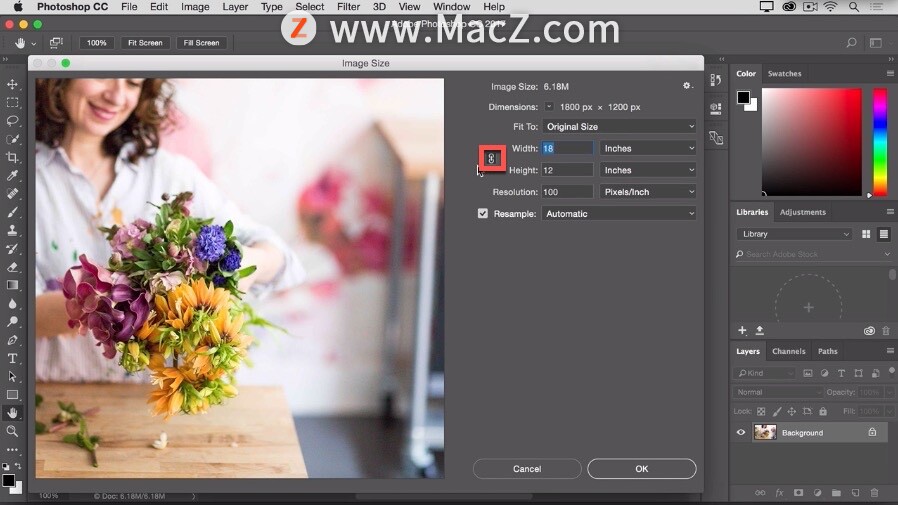Select the Spot Healing Brush tool

[12, 194]
